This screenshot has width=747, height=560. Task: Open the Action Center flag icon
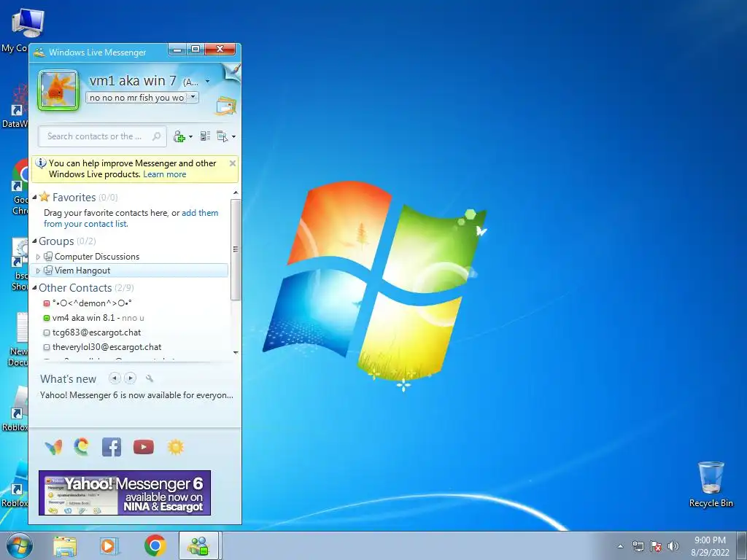pyautogui.click(x=656, y=546)
